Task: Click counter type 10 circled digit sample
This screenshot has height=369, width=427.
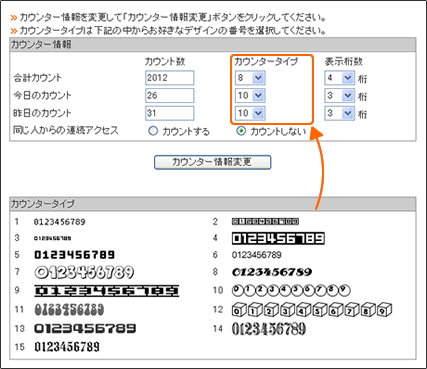Action: coord(291,290)
